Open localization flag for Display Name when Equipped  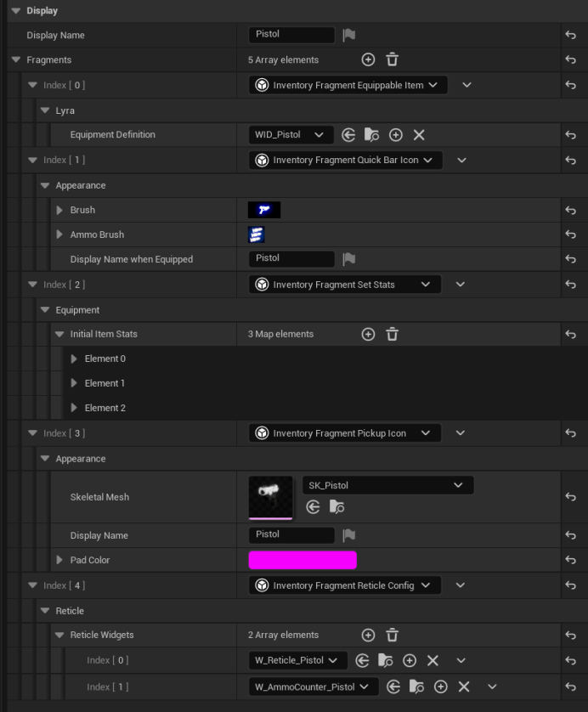(348, 259)
